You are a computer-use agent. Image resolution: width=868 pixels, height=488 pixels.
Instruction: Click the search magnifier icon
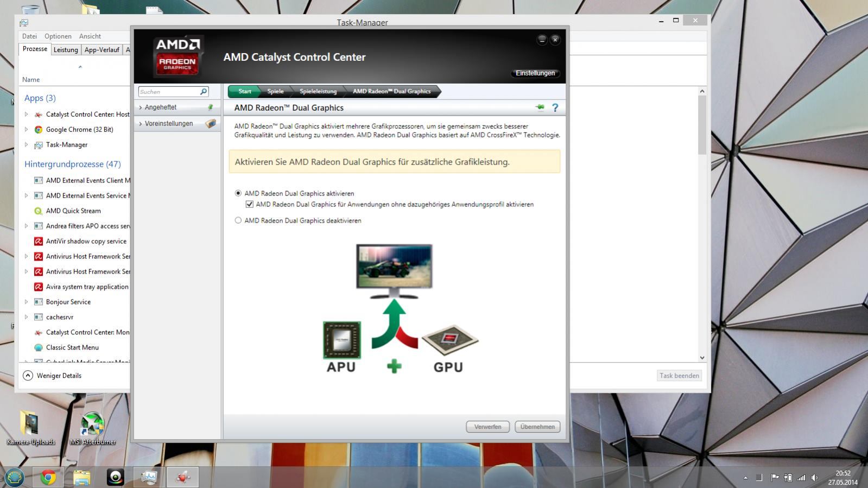[204, 92]
